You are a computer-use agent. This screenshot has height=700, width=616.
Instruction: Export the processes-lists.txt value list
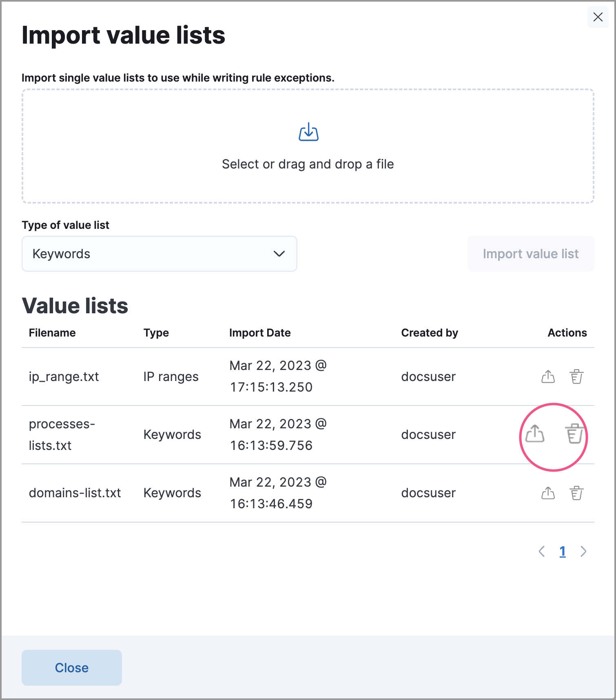(535, 434)
